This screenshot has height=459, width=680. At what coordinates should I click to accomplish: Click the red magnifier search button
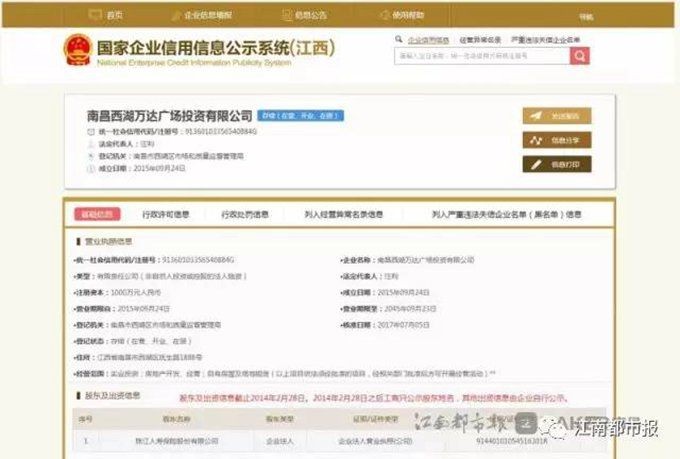pos(580,56)
